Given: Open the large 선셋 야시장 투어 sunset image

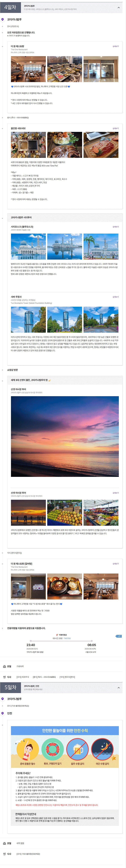Looking at the screenshot, I should coord(65,436).
